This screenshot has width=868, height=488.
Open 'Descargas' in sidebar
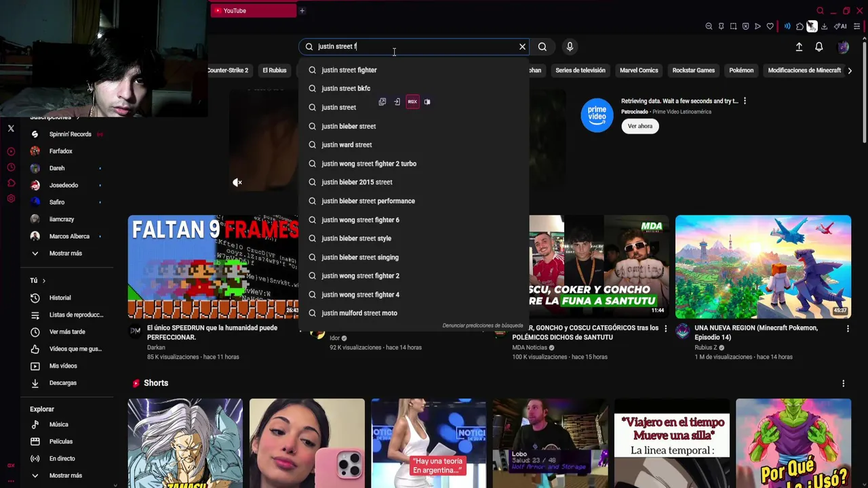point(66,383)
